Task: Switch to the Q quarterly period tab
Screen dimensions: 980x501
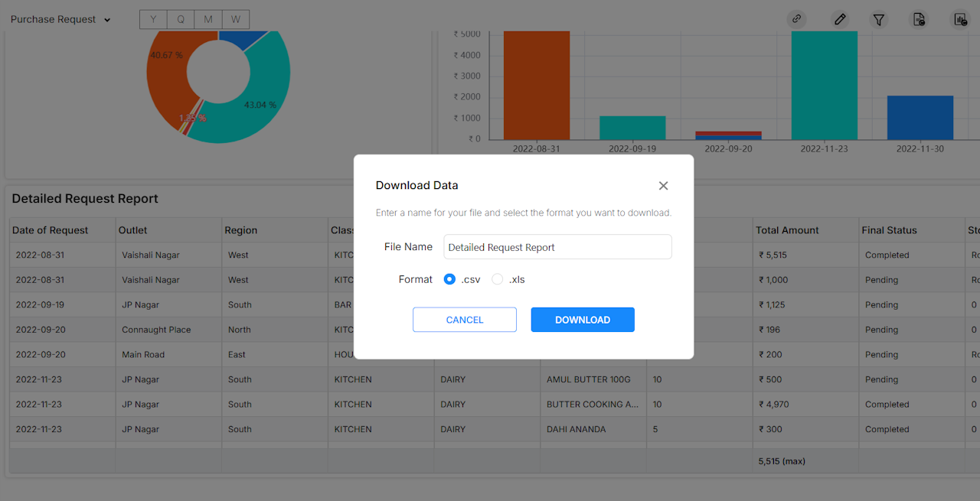Action: (181, 19)
